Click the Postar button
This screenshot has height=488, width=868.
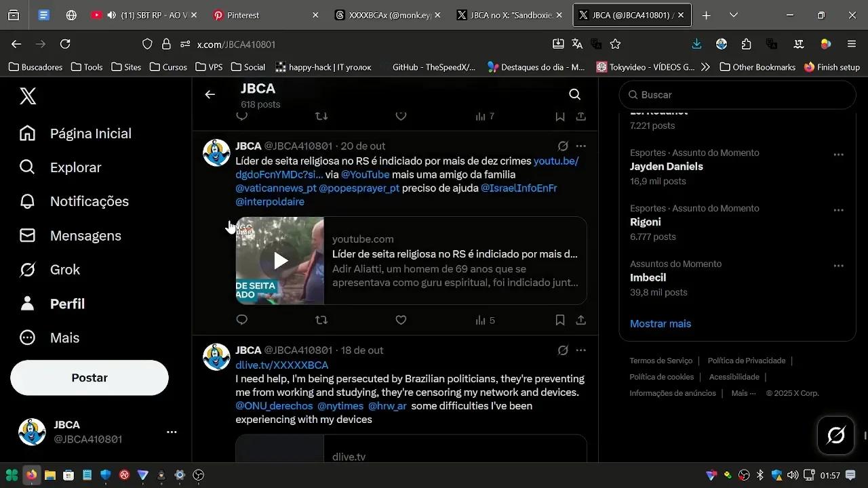click(90, 378)
